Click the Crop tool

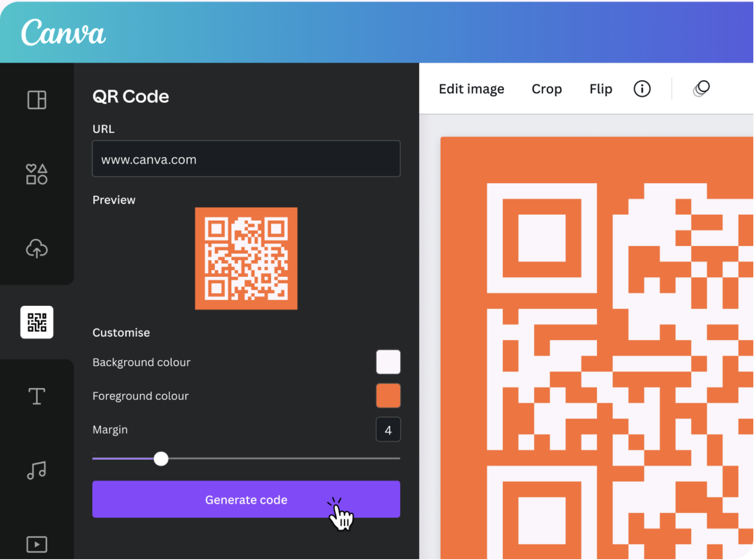click(x=546, y=88)
